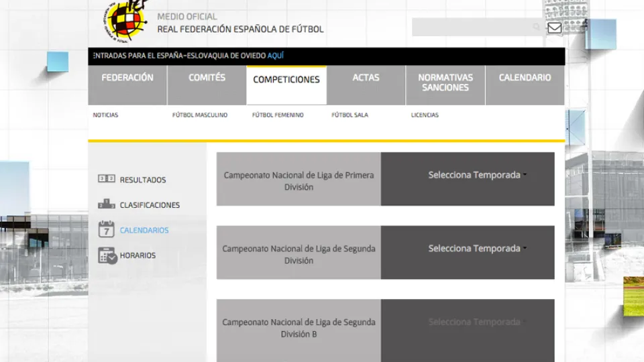Screen dimensions: 644x362
Task: Open the Normativas Sanciones tab
Action: coord(445,85)
